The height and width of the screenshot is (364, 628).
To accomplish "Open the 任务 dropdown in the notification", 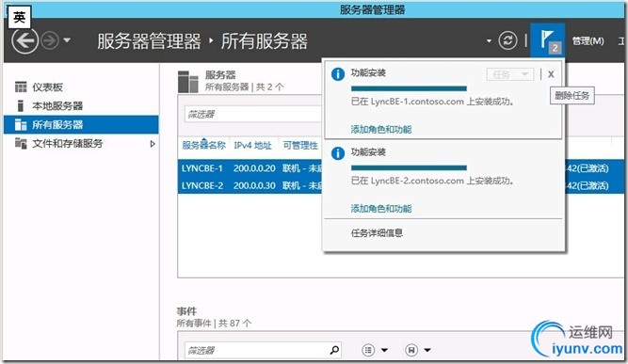I will [x=510, y=74].
